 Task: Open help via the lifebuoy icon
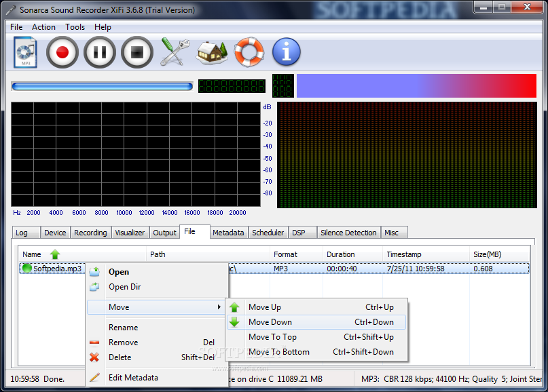[x=249, y=52]
